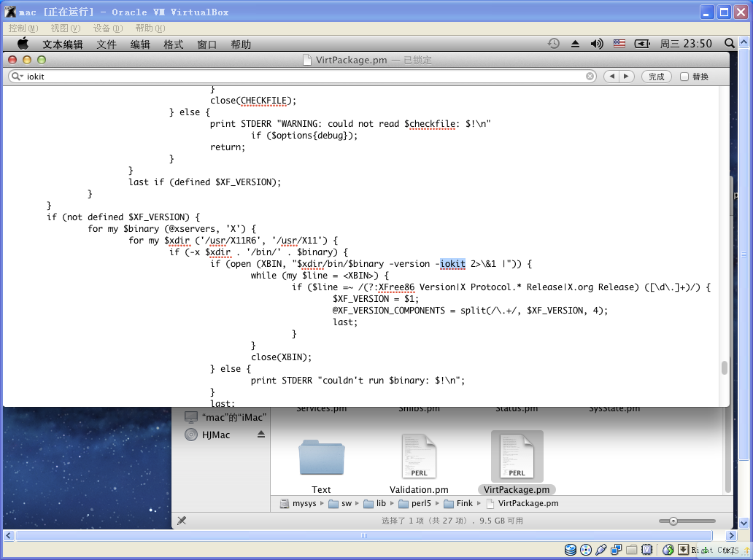The height and width of the screenshot is (560, 753).
Task: Select the Text folder
Action: pos(321,457)
